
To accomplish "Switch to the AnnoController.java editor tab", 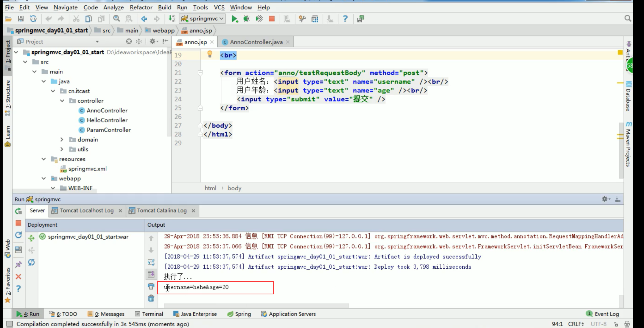I will pyautogui.click(x=256, y=42).
